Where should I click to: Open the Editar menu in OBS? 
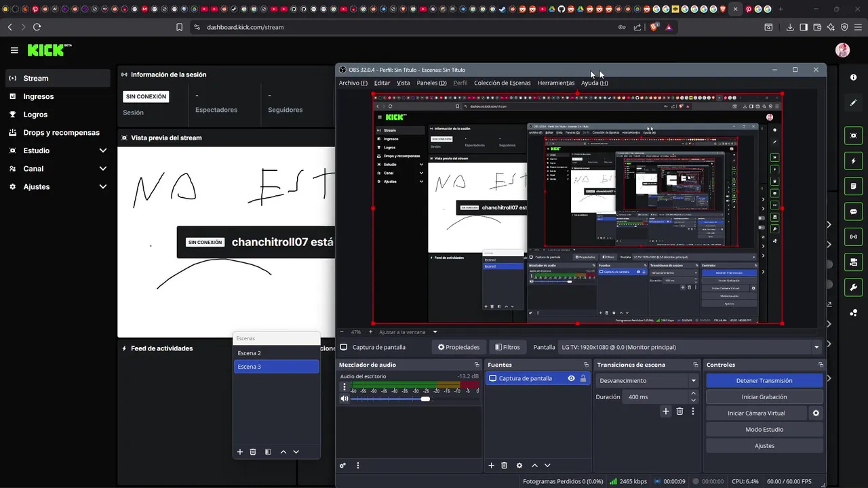pos(382,83)
